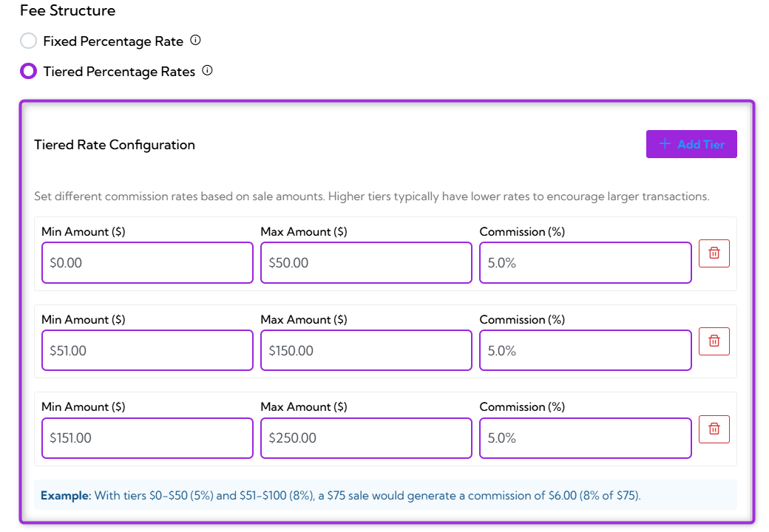
Task: Focus the Min Amount field showing $0.00
Action: coord(148,262)
